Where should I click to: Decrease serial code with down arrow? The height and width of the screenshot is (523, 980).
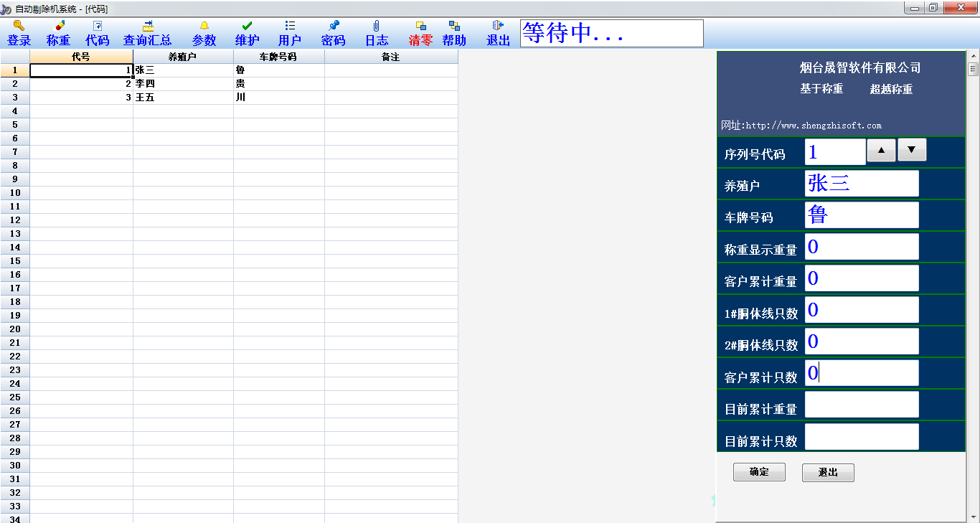(912, 150)
